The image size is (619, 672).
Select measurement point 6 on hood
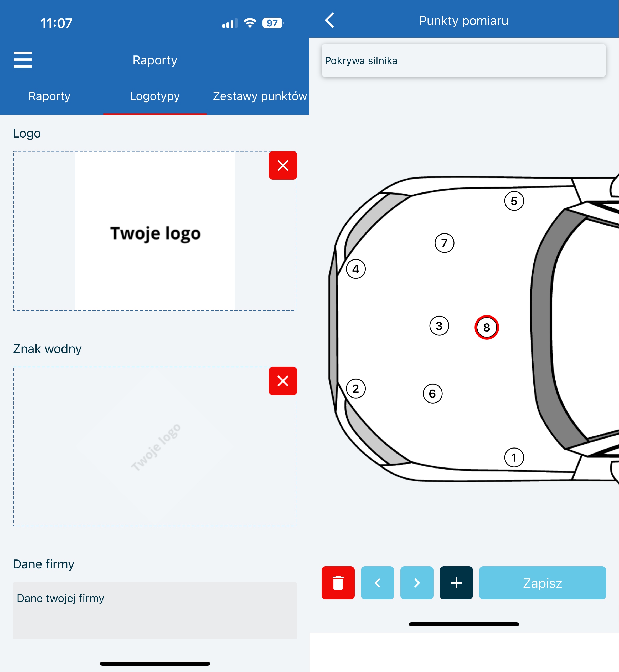(432, 393)
